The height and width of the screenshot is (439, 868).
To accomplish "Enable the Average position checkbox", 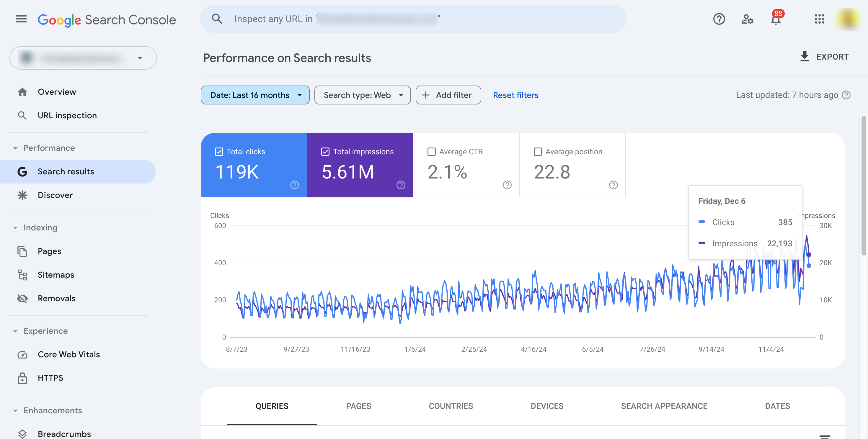I will pyautogui.click(x=538, y=152).
